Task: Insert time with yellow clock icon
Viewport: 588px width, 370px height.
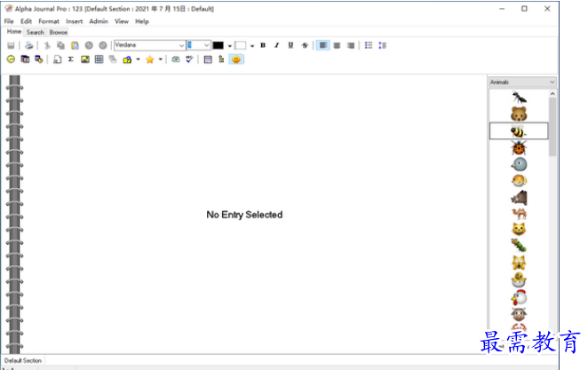Action: (x=11, y=59)
